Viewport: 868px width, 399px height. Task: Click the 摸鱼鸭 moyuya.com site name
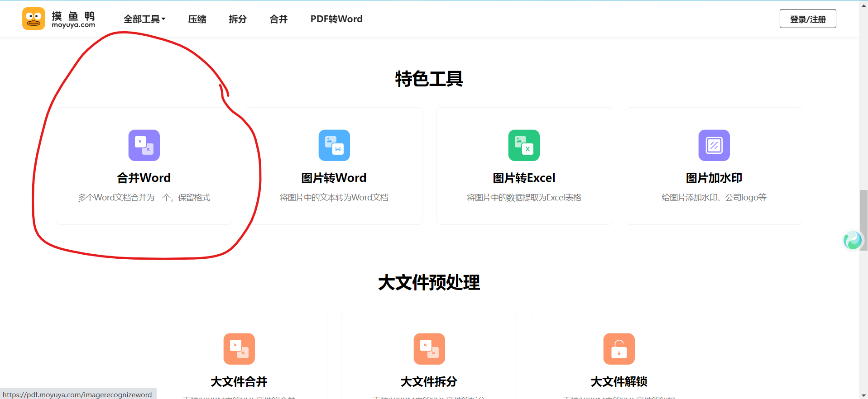click(x=73, y=19)
